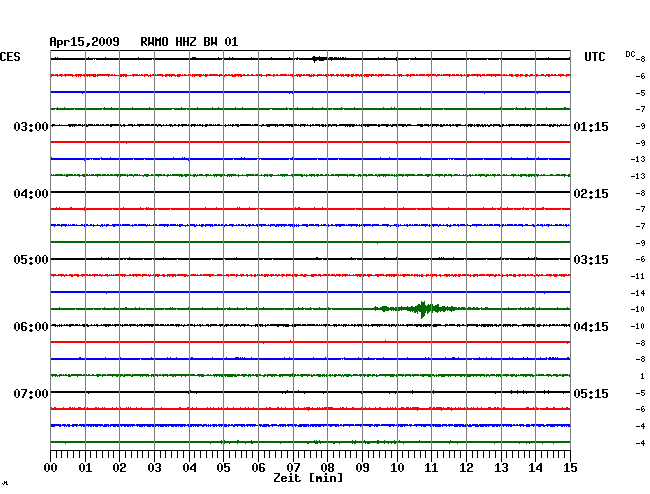Click the "Zeit [min]" axis title
650x494 pixels.
[x=308, y=478]
